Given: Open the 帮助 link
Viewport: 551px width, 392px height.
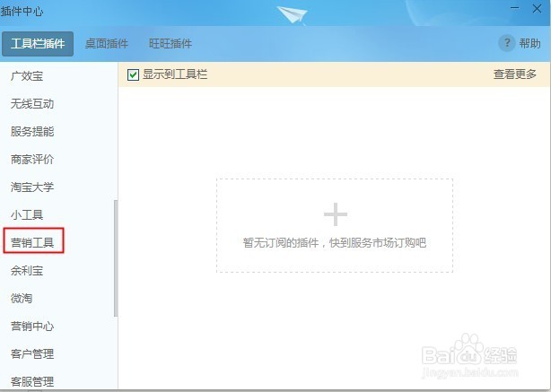Looking at the screenshot, I should tap(529, 44).
